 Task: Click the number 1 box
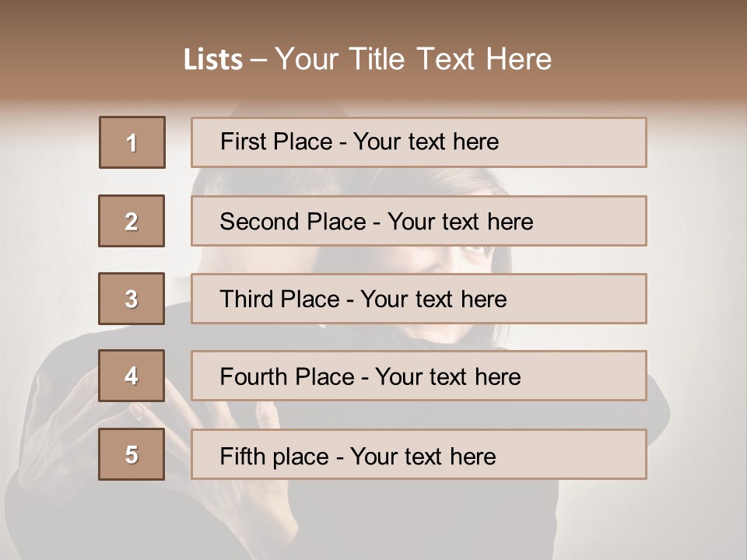pos(132,142)
